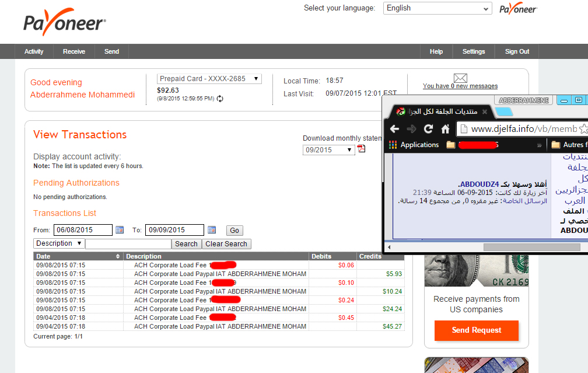This screenshot has height=373, width=588.
Task: Click the horizontal scrollbar of the browser window
Action: [532, 247]
